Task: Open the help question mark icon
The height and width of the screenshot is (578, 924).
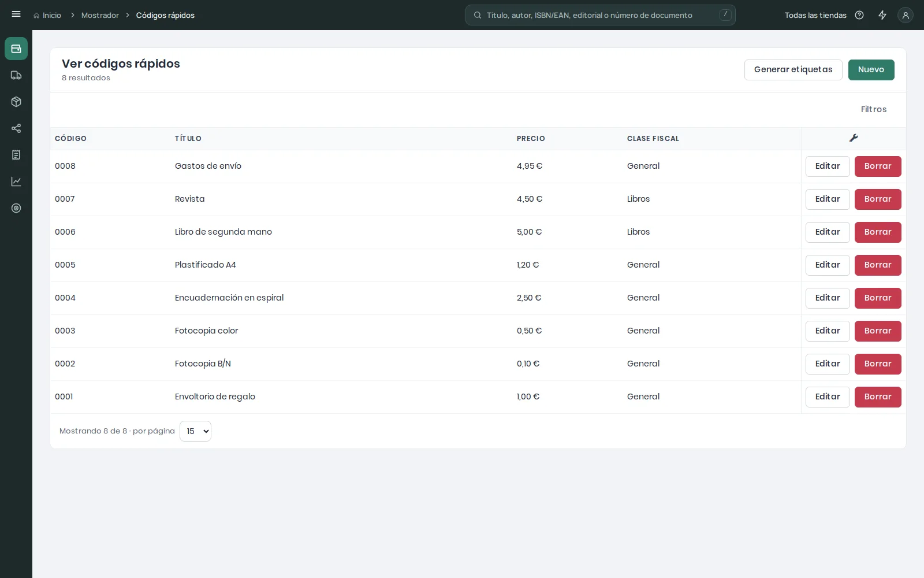Action: [859, 15]
